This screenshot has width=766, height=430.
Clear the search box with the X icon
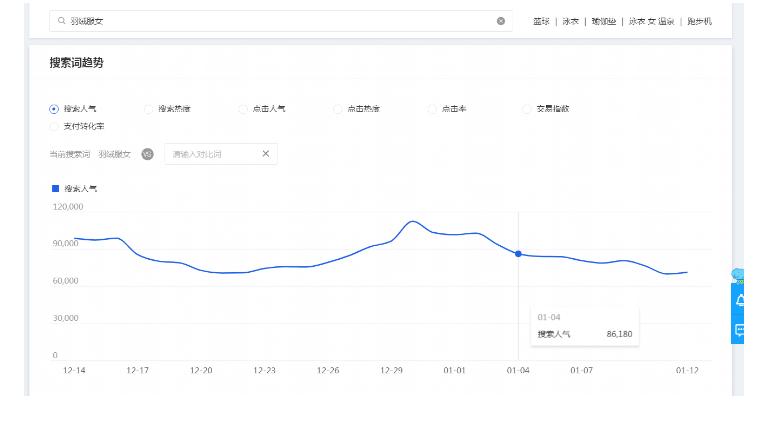pos(501,21)
